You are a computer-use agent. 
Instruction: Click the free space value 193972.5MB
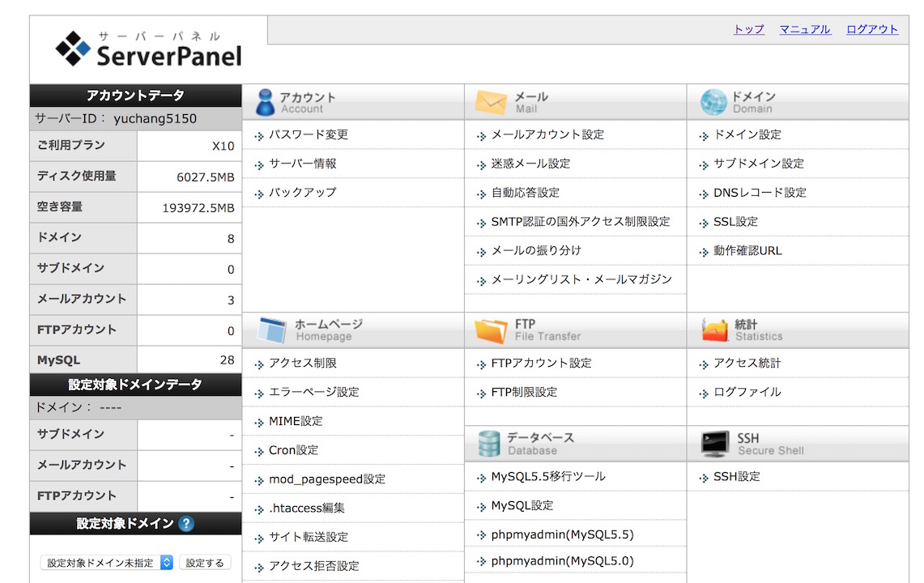click(x=198, y=207)
